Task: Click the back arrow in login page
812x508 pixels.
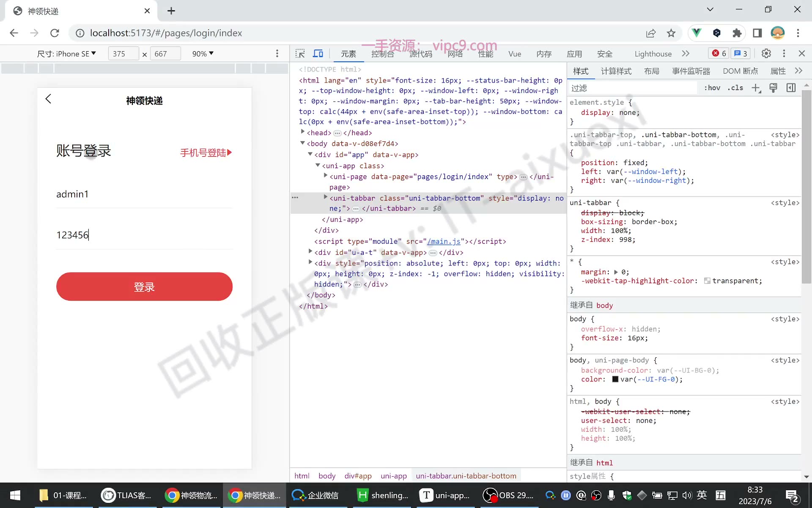Action: pos(48,99)
